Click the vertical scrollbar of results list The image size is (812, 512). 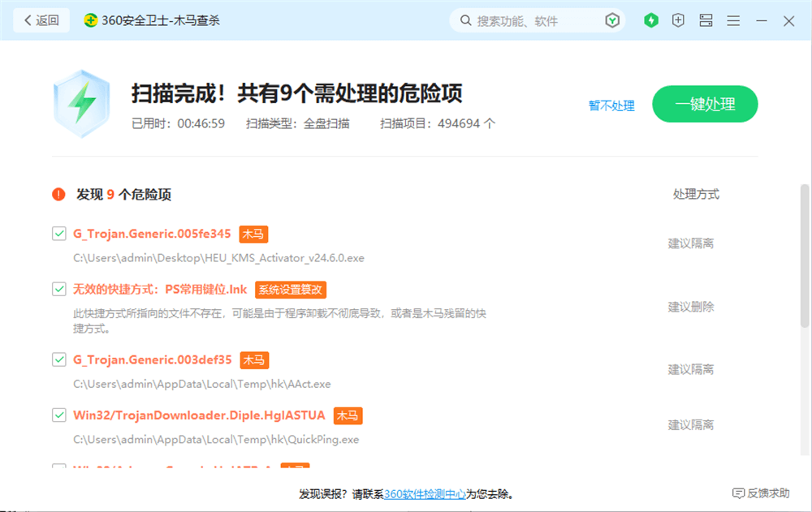point(805,256)
